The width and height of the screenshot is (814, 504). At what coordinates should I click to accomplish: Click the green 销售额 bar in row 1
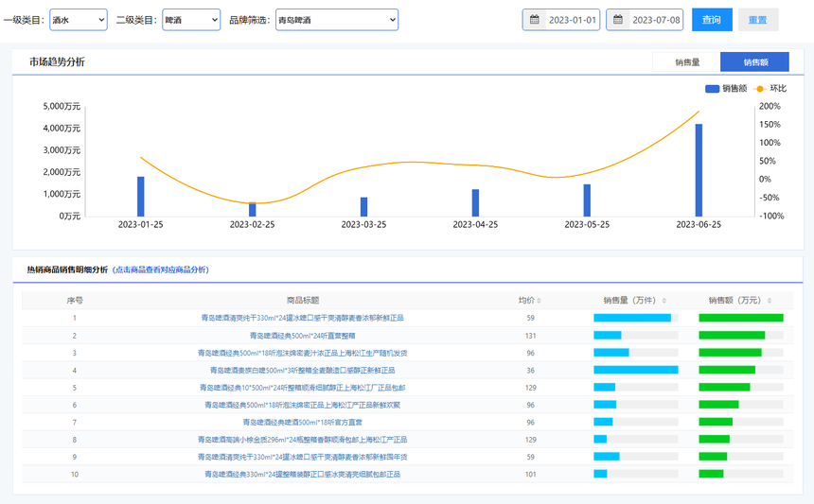pos(741,318)
